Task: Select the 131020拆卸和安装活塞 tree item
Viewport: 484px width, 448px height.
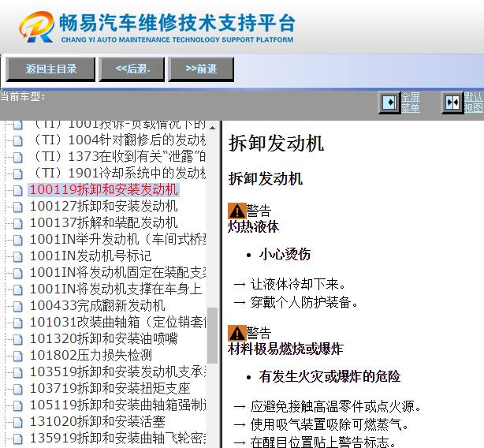Action: pyautogui.click(x=97, y=421)
